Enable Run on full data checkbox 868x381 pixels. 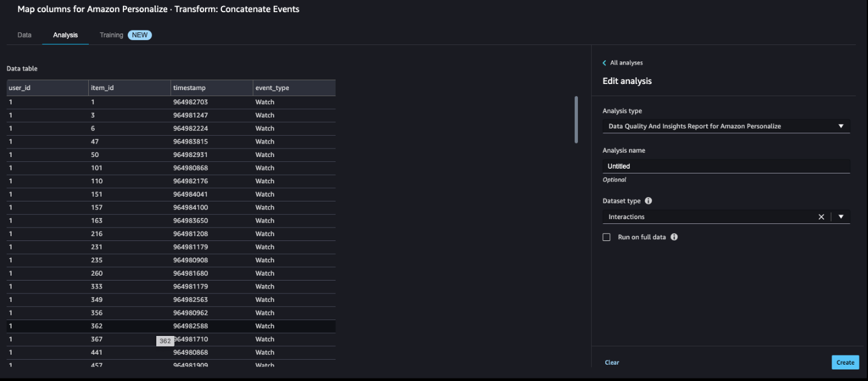[x=606, y=237]
